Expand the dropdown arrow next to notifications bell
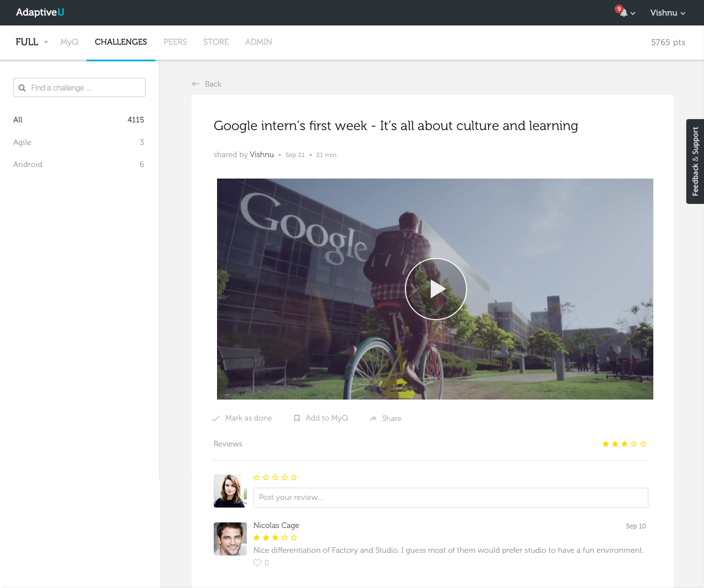Viewport: 704px width, 588px height. (633, 13)
